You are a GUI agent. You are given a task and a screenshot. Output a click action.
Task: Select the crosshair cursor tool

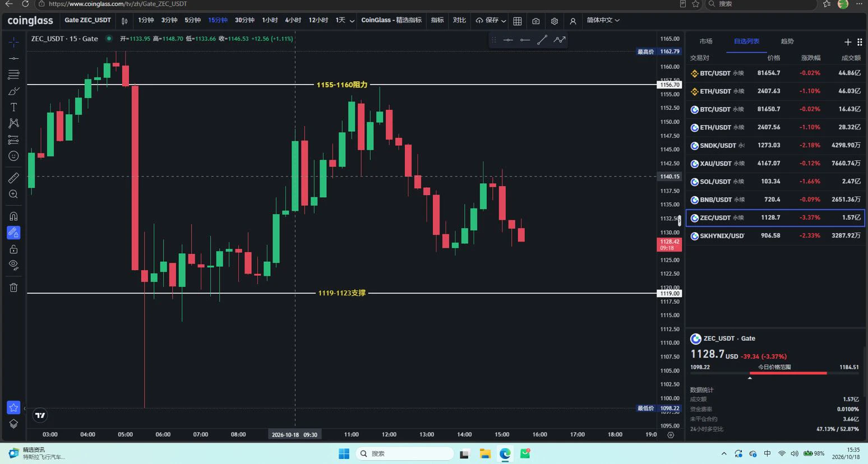point(13,42)
